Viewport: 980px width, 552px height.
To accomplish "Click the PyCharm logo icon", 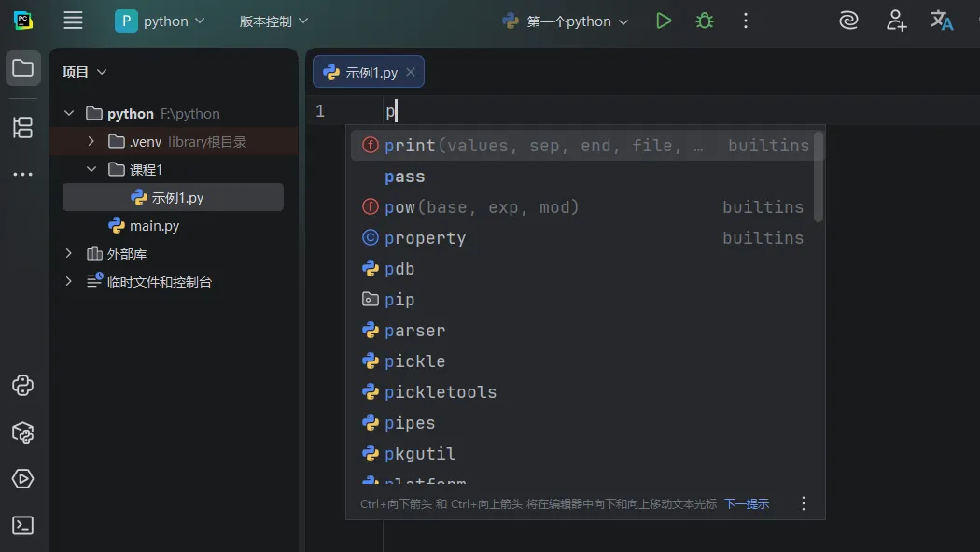I will [23, 21].
